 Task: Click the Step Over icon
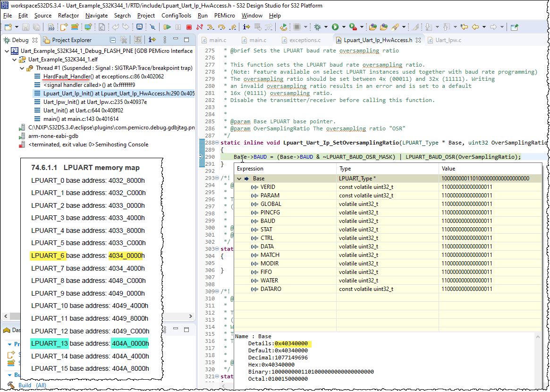[x=222, y=27]
